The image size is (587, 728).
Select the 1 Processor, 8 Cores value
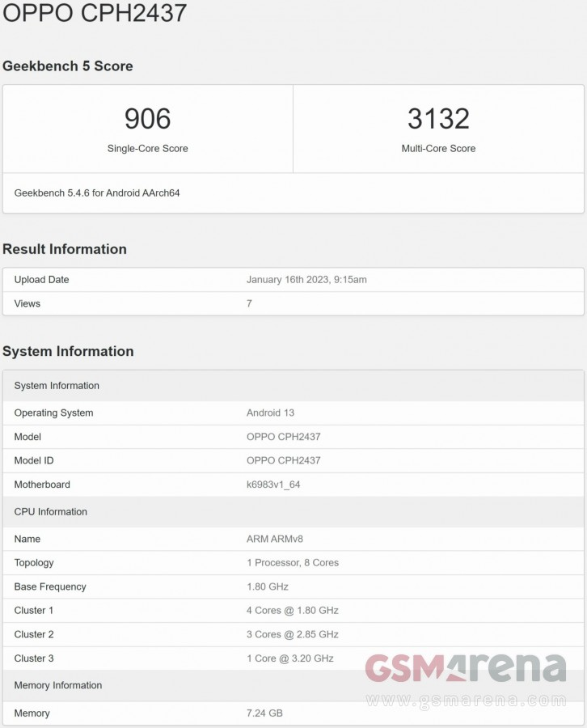[x=293, y=563]
